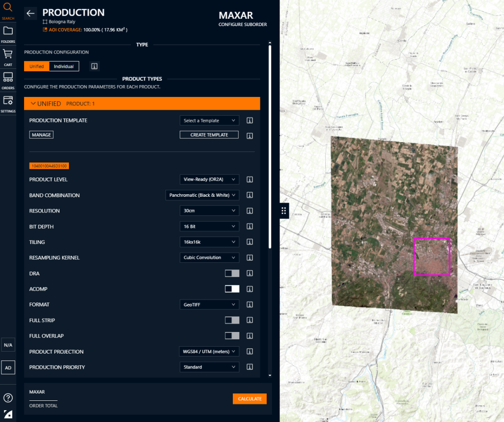Show info for Resolution
This screenshot has width=504, height=422.
tap(250, 211)
